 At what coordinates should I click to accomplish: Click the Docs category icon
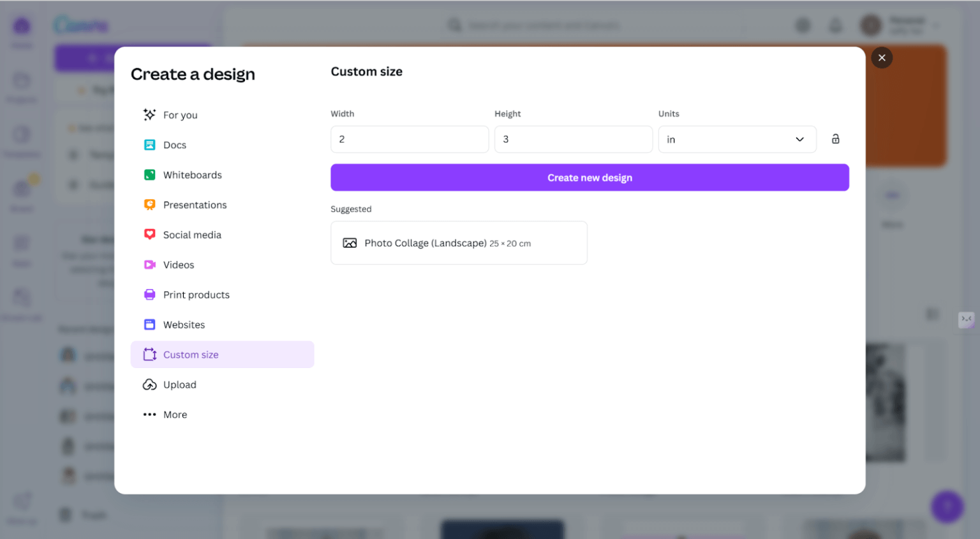(149, 145)
